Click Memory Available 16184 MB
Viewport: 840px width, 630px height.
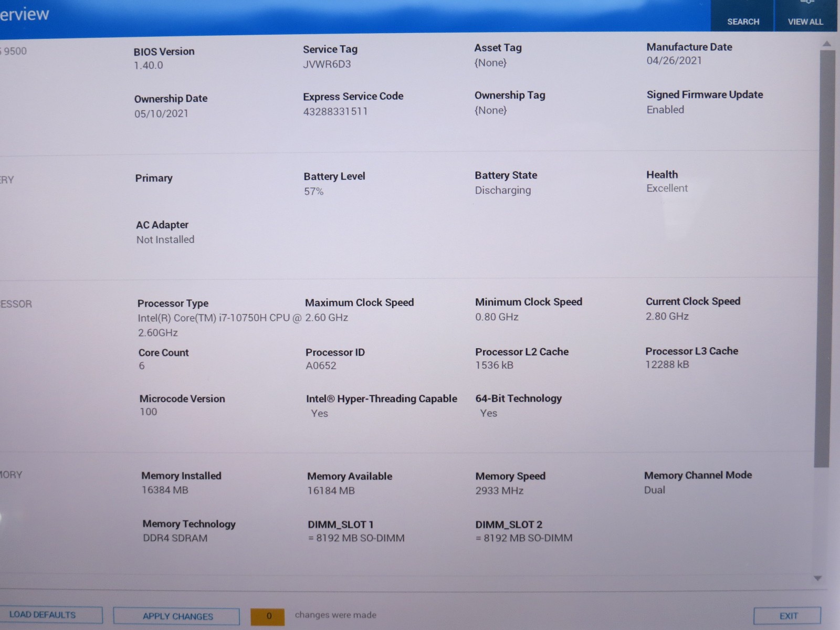331,490
